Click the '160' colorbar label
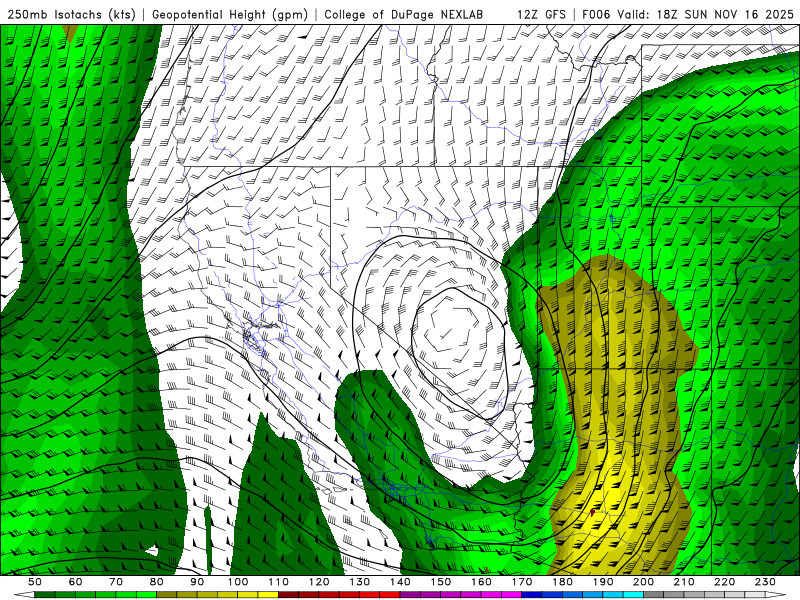The image size is (800, 600). point(481,582)
